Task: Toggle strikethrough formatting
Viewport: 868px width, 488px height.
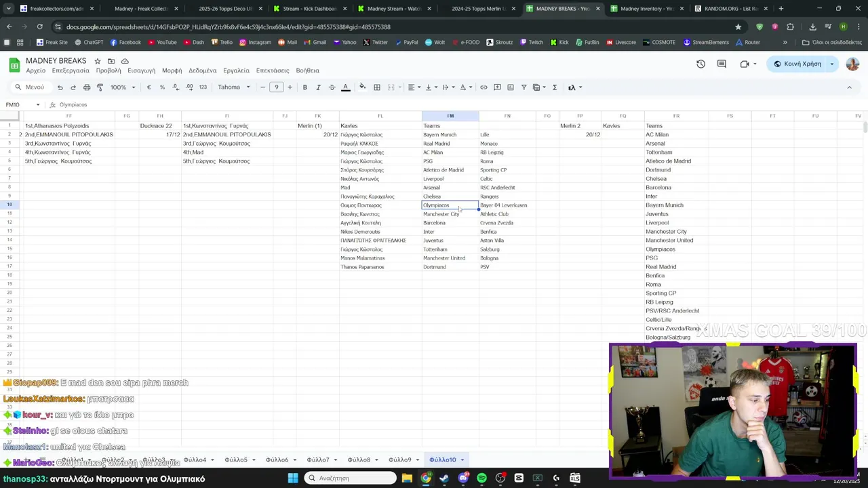Action: (332, 87)
